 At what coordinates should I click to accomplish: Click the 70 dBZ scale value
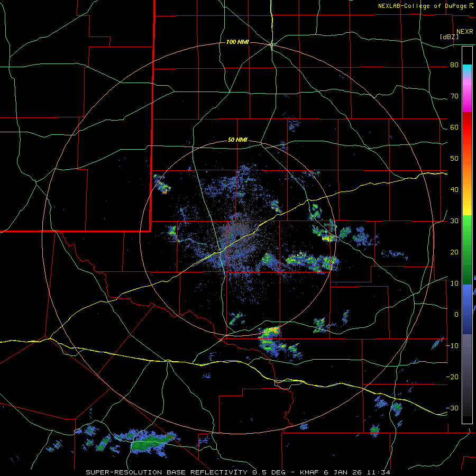pyautogui.click(x=454, y=96)
